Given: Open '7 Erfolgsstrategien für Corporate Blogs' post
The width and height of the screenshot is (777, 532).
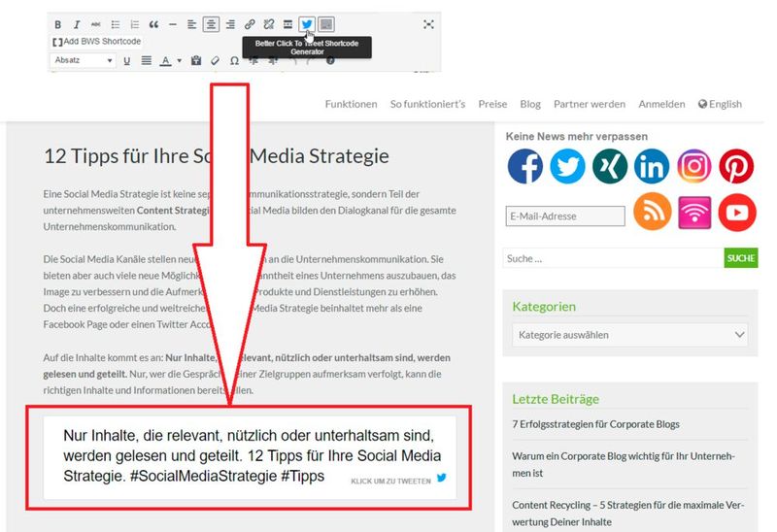Looking at the screenshot, I should coord(595,424).
